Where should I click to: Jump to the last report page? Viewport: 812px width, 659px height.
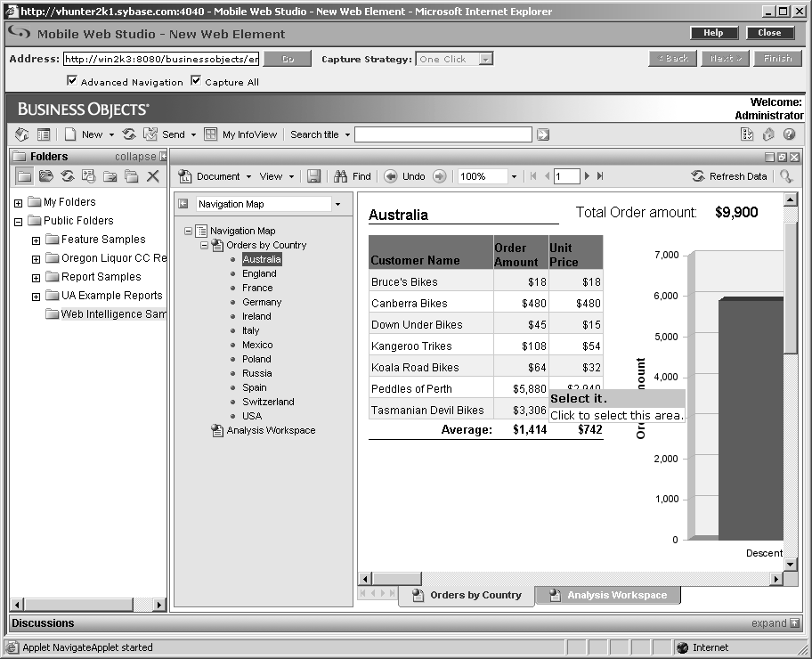(600, 176)
